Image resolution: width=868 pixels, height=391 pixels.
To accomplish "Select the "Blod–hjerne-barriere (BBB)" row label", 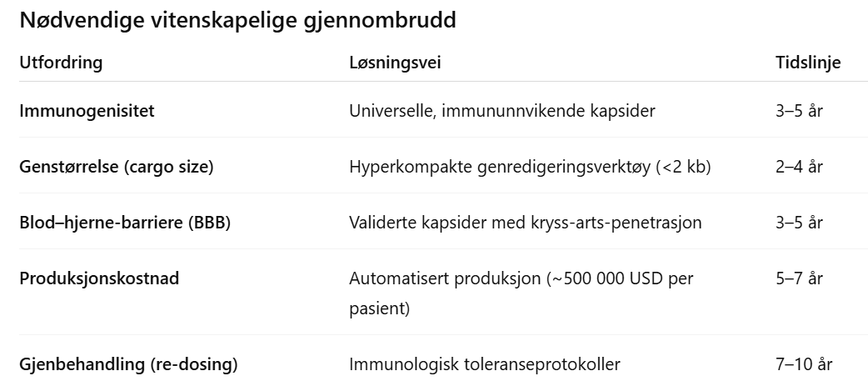I will [125, 223].
